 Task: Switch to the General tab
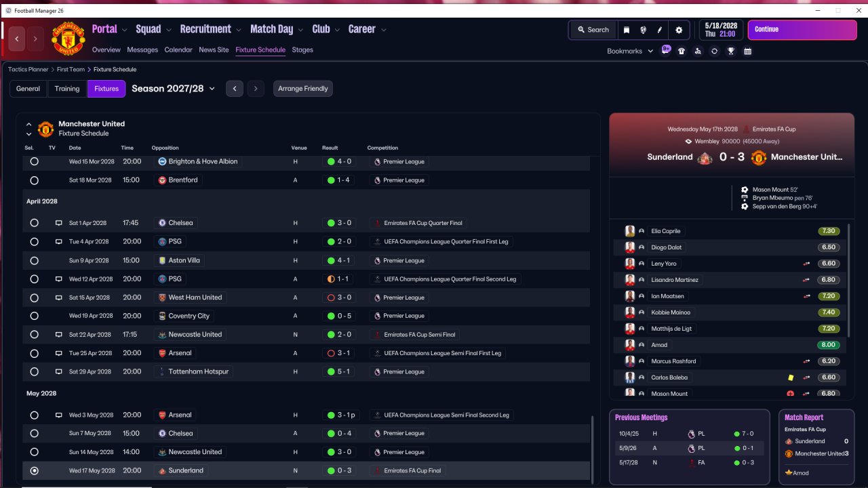click(x=28, y=89)
